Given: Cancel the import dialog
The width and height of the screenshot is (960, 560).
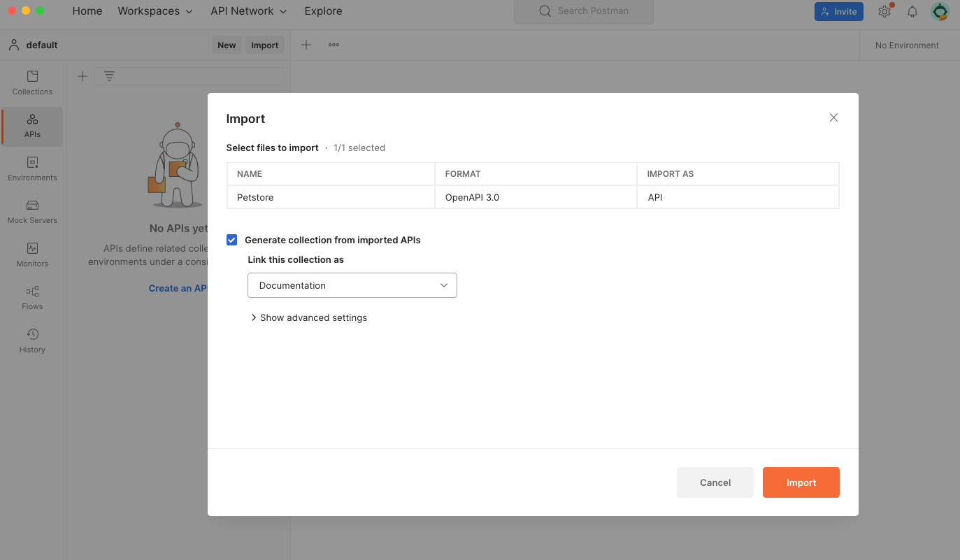Looking at the screenshot, I should click(x=715, y=482).
